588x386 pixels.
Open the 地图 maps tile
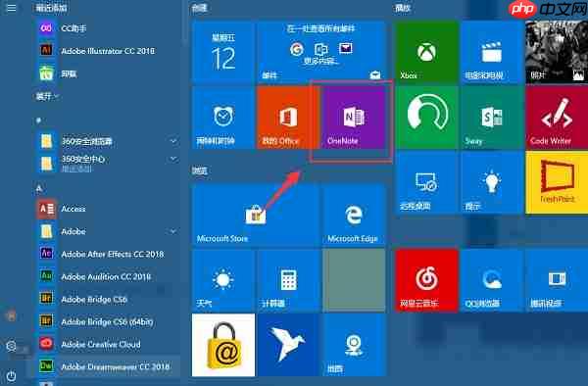(354, 345)
